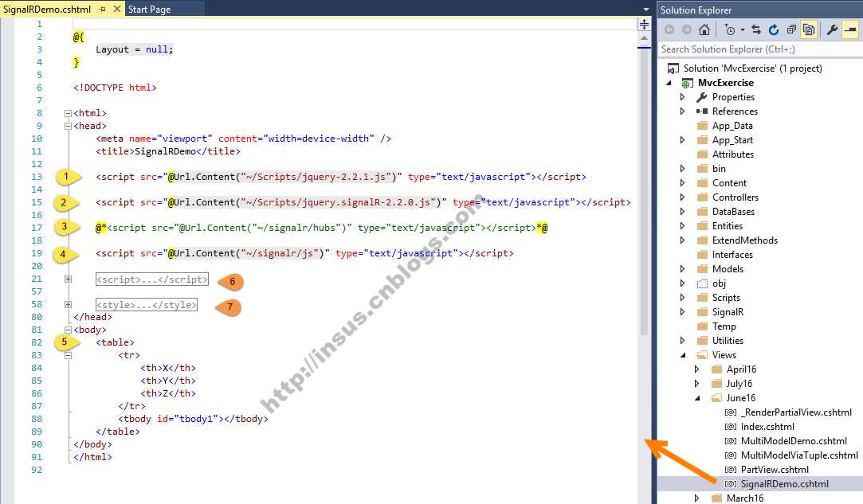Select the MvcExercise project icon
Image resolution: width=863 pixels, height=504 pixels.
pos(687,83)
